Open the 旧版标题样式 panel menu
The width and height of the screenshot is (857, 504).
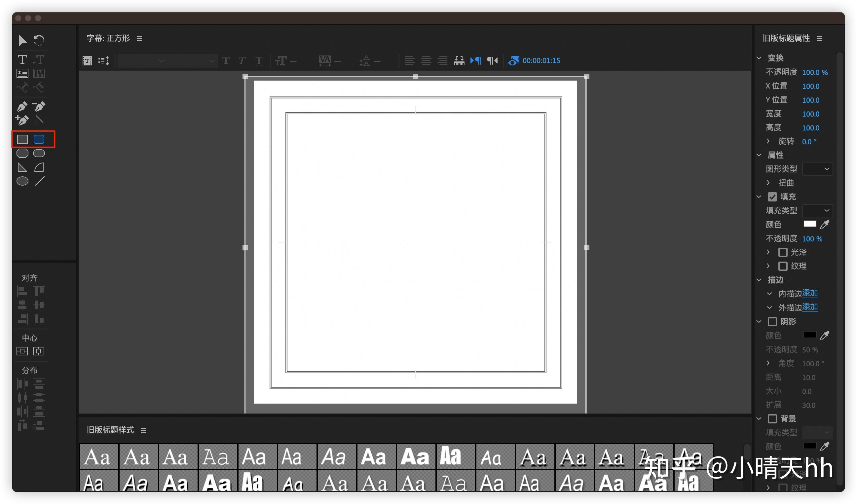[143, 431]
